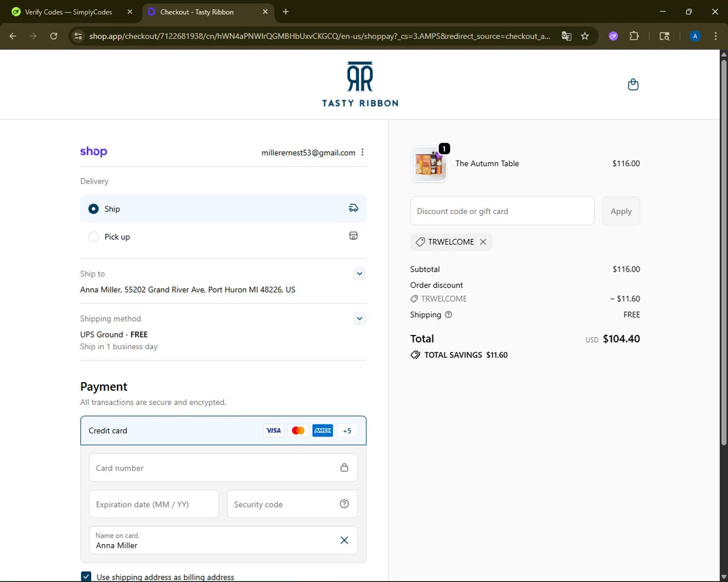728x582 pixels.
Task: Click the Shop Pay logo
Action: [94, 152]
